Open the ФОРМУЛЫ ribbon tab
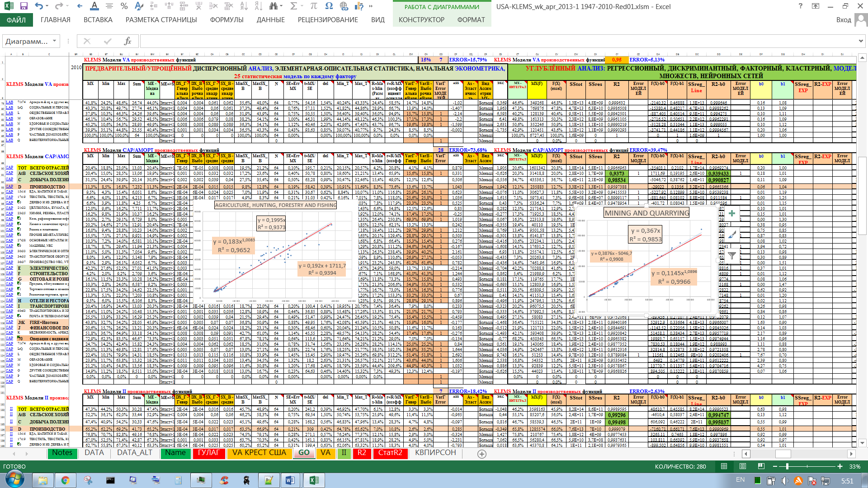The height and width of the screenshot is (488, 868). click(x=226, y=20)
